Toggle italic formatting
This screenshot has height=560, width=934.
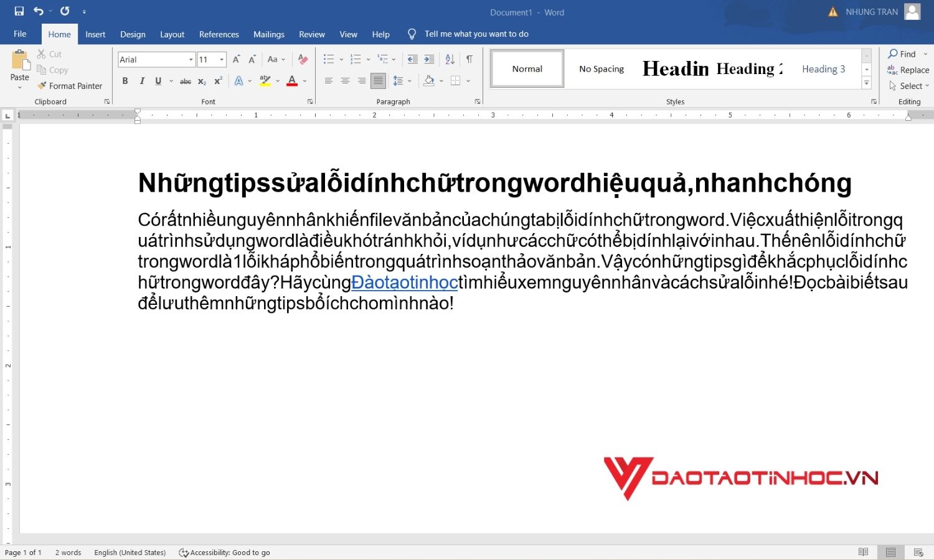(142, 81)
